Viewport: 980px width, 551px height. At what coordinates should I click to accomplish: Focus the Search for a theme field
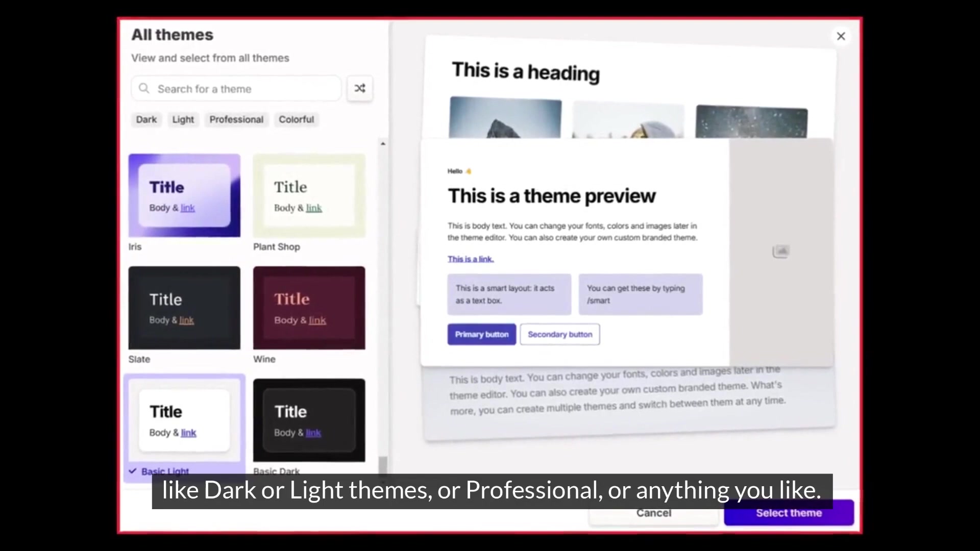pos(236,89)
